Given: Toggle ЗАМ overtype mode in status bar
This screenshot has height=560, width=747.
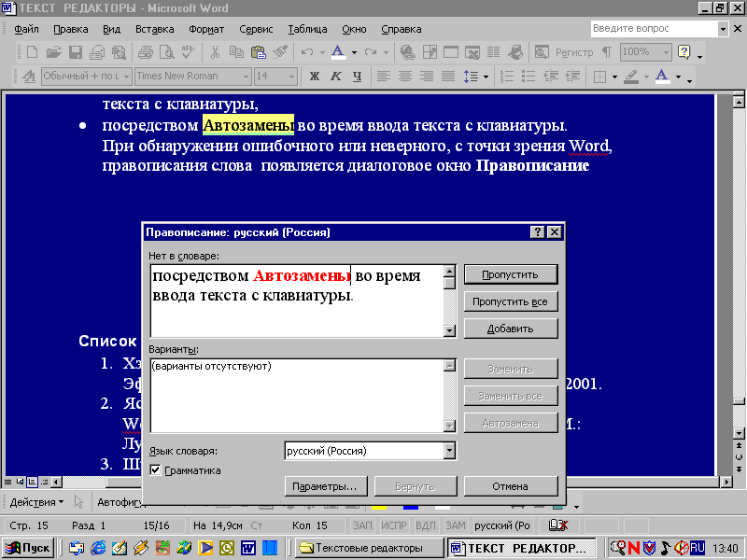Looking at the screenshot, I should (456, 525).
